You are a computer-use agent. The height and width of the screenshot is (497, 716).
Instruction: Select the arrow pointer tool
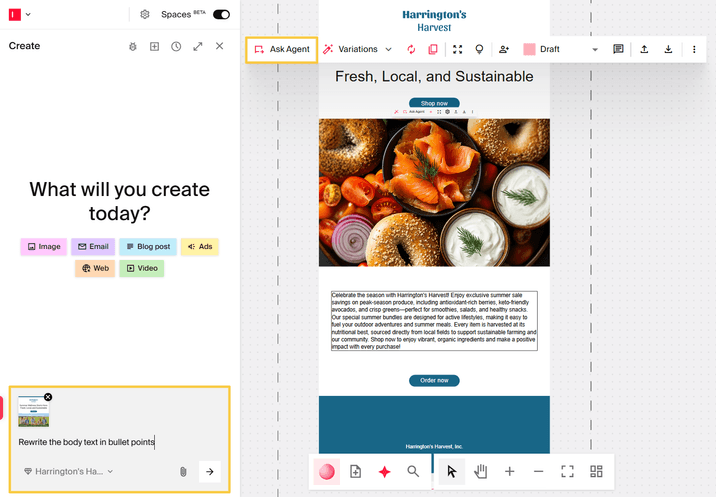(x=452, y=471)
